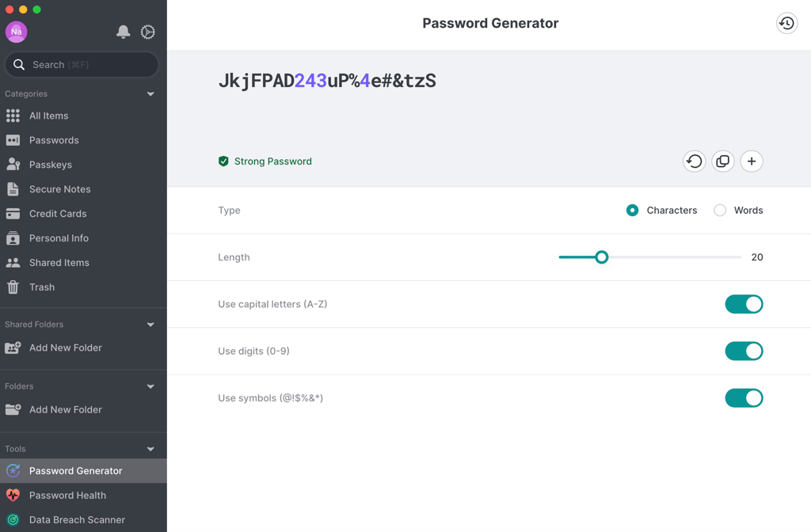Viewport: 811px width, 532px height.
Task: Click the Use symbols (@!$%&*) label
Action: click(x=271, y=398)
